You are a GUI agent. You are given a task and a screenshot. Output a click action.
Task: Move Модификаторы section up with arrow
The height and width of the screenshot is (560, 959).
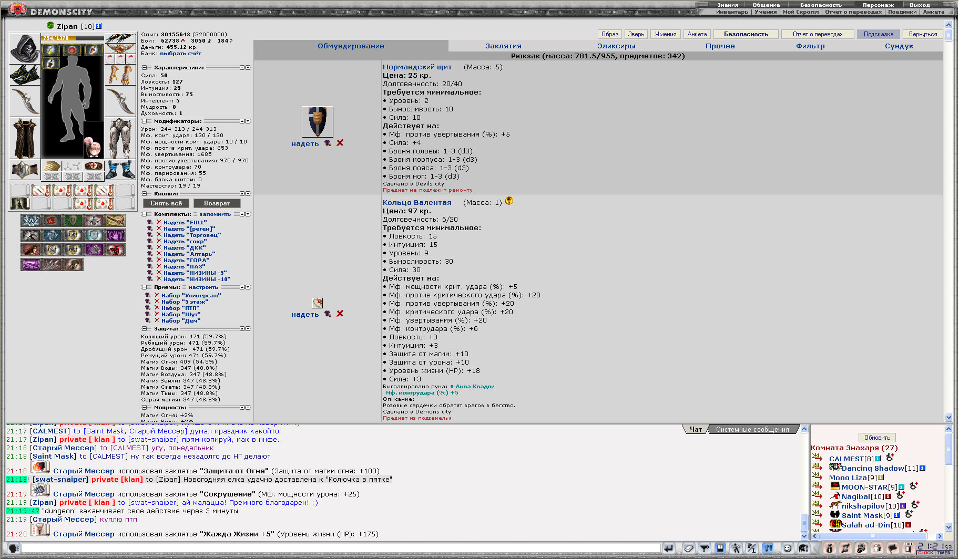point(242,121)
